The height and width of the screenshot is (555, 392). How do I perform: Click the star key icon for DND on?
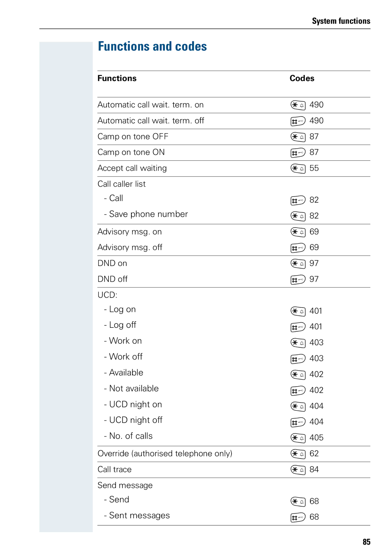point(298,264)
